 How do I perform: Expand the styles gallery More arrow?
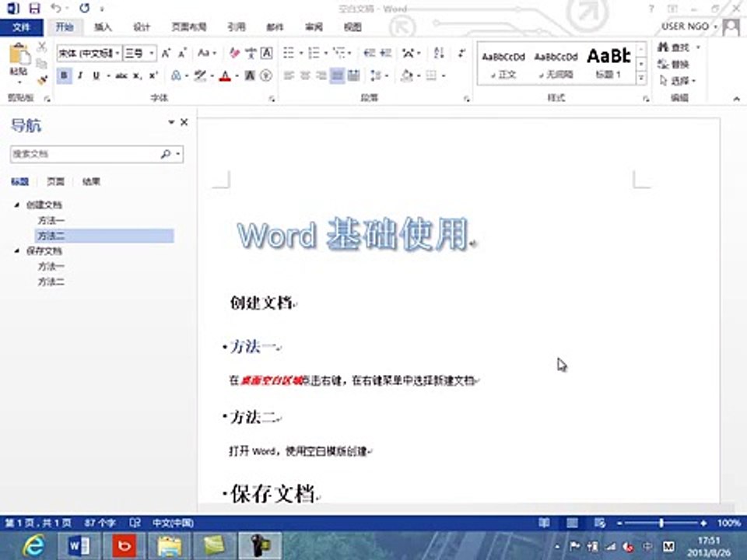pyautogui.click(x=642, y=78)
